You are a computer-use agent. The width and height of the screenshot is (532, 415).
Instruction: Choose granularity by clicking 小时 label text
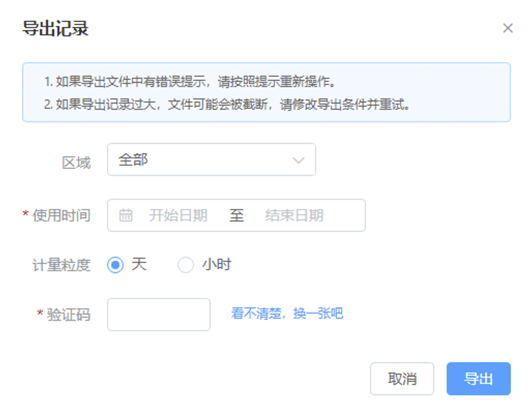tap(216, 264)
